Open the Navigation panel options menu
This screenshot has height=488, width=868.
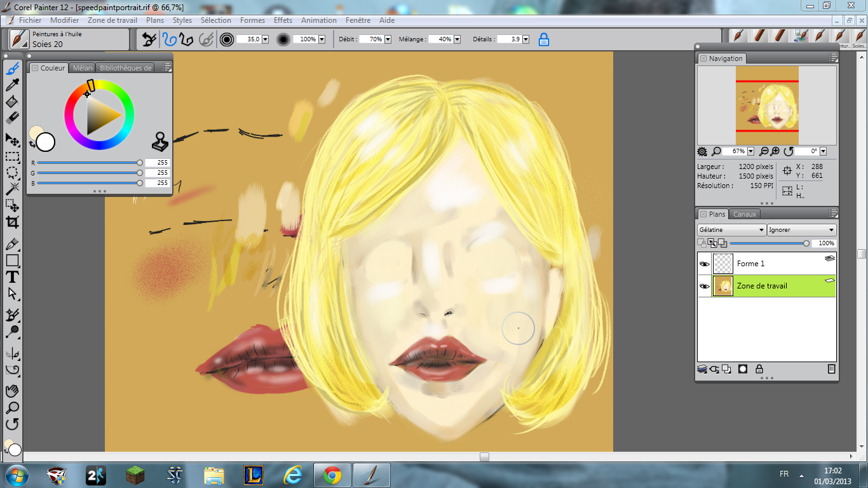pos(832,58)
